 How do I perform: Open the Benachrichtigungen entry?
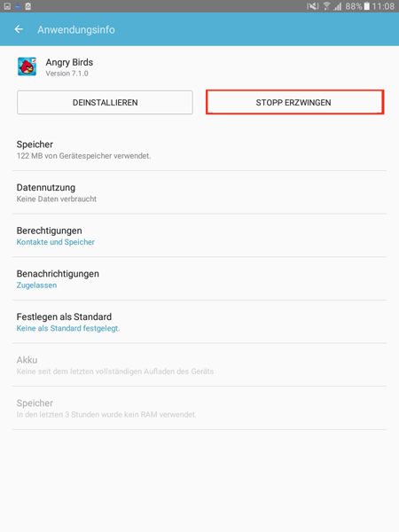click(199, 279)
